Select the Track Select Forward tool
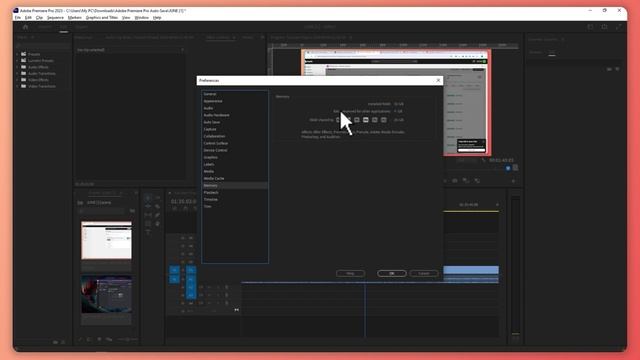The image size is (640, 360). coord(158,198)
